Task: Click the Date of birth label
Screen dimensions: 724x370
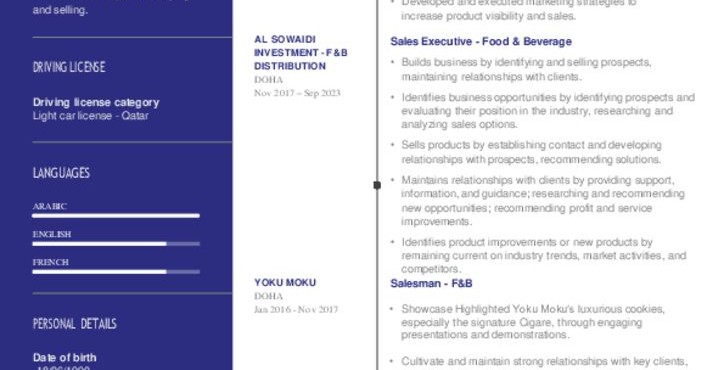Action: (65, 358)
